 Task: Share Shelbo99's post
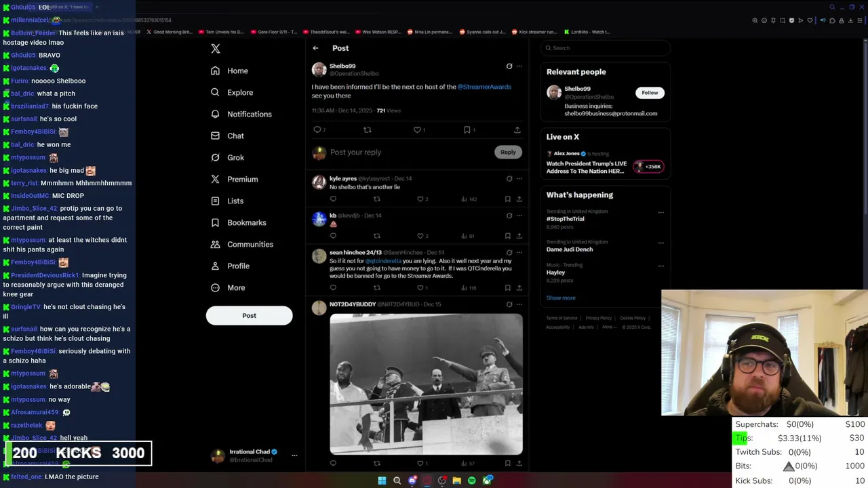coord(517,129)
